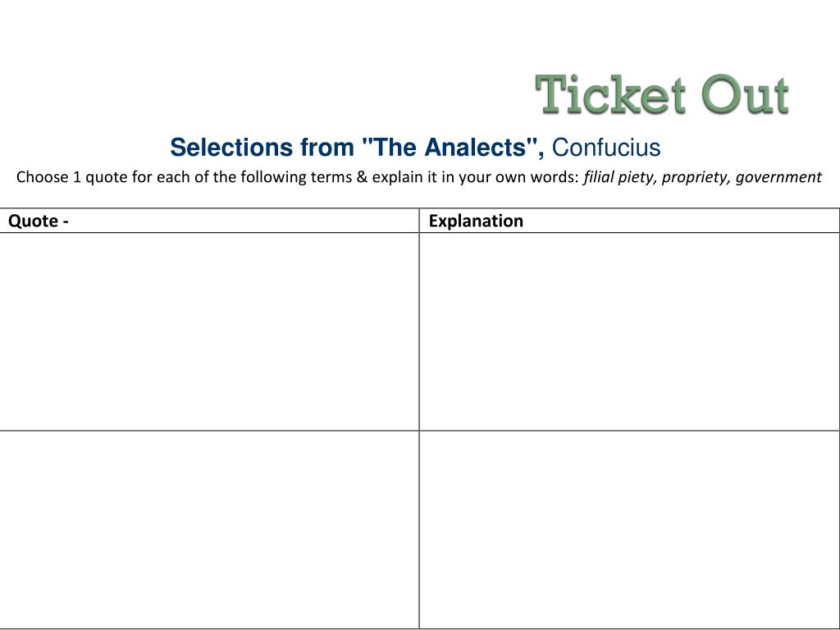
Task: Click the italic term 'government'
Action: tap(778, 177)
